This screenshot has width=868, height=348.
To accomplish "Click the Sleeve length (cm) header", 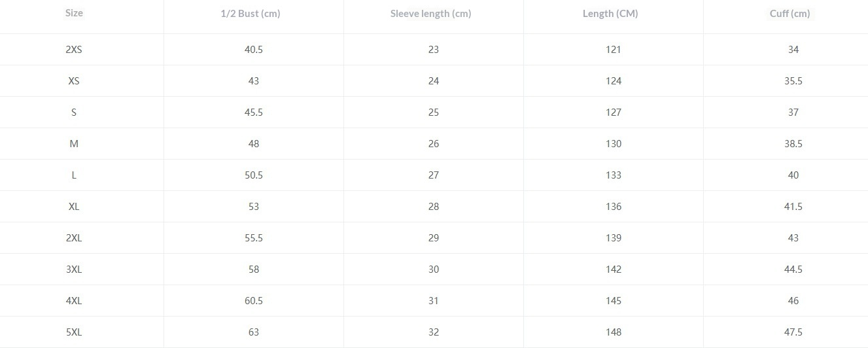I will (x=430, y=14).
